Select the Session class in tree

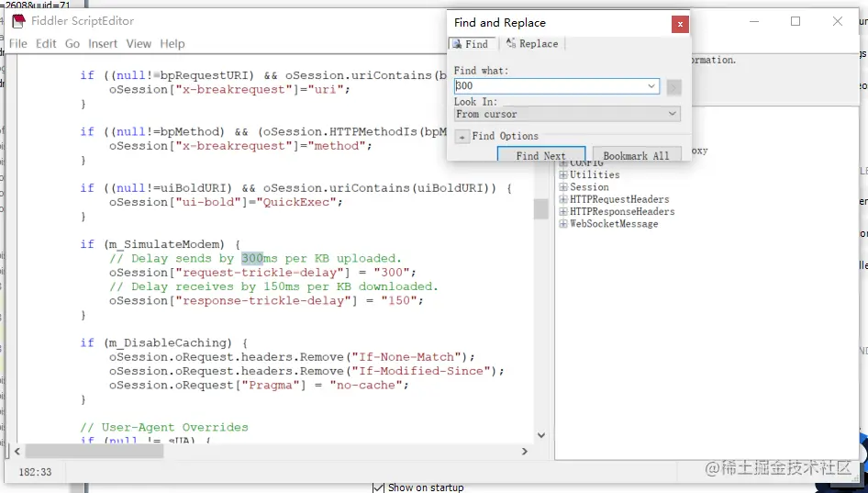(x=589, y=187)
